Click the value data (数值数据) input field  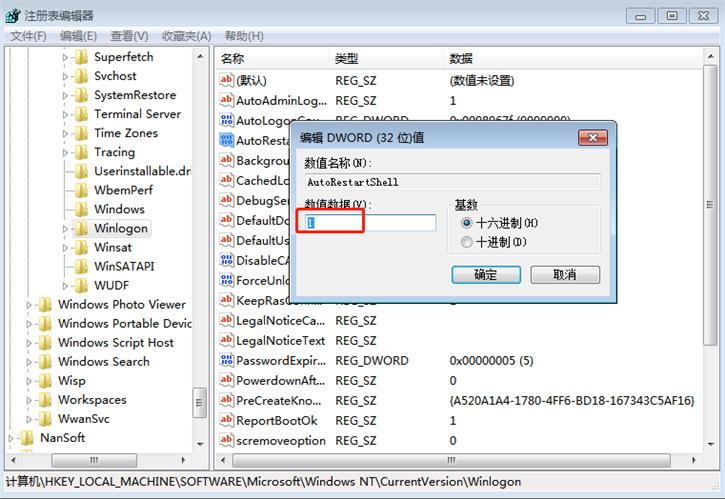tap(371, 223)
